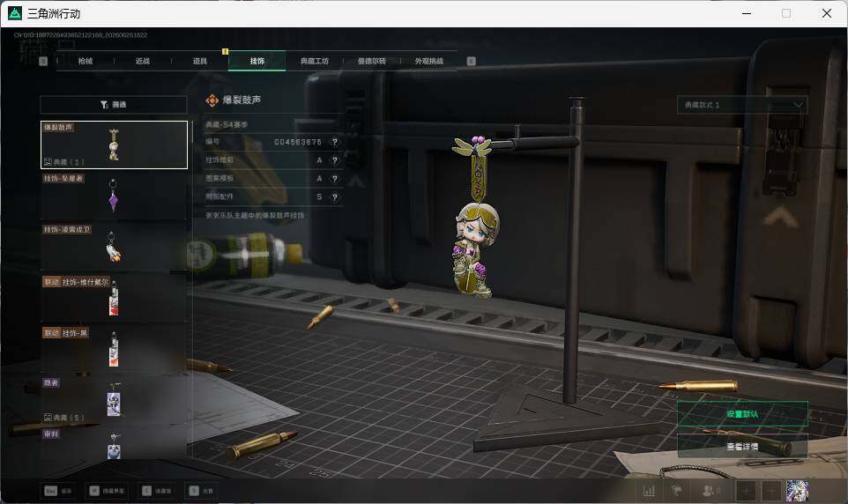
Task: Click the question mark in the 附加配件 row
Action: tap(335, 196)
